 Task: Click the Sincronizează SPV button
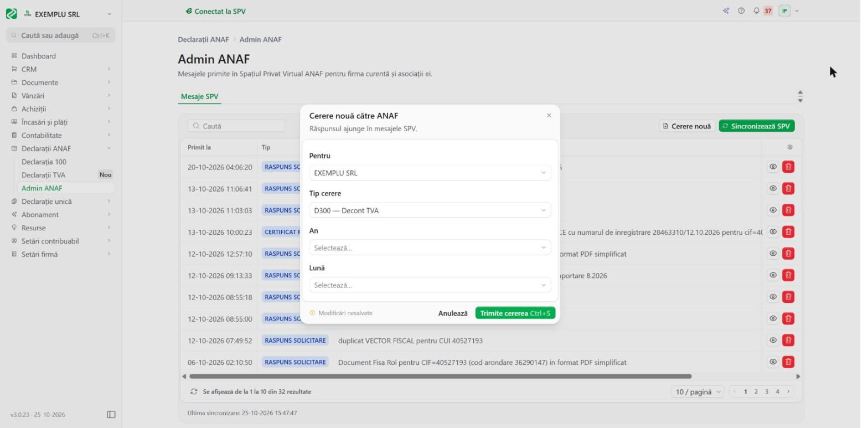coord(757,126)
